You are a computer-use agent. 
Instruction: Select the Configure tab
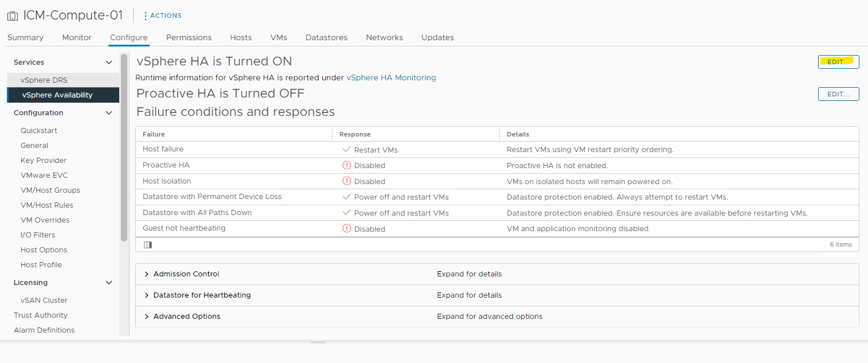tap(129, 37)
